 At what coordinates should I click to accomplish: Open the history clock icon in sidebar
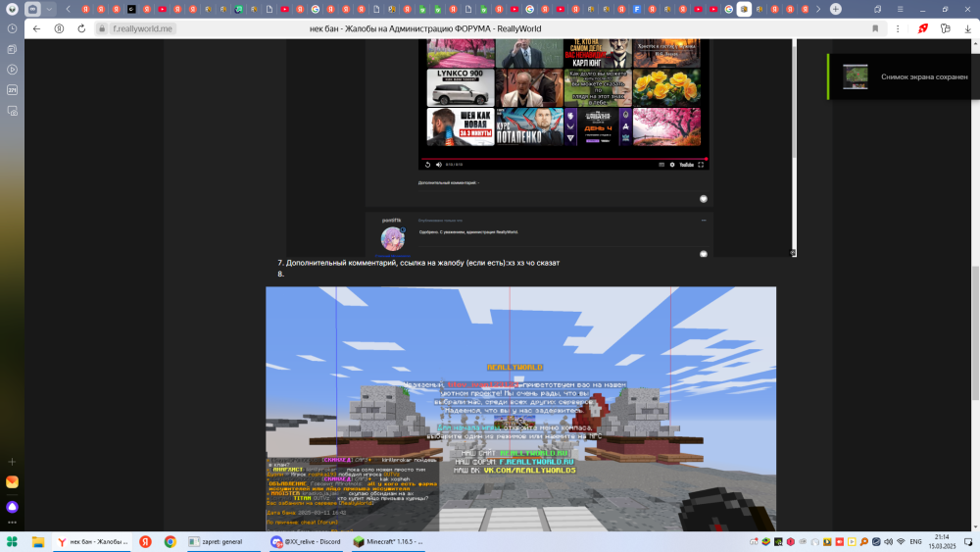[x=12, y=28]
